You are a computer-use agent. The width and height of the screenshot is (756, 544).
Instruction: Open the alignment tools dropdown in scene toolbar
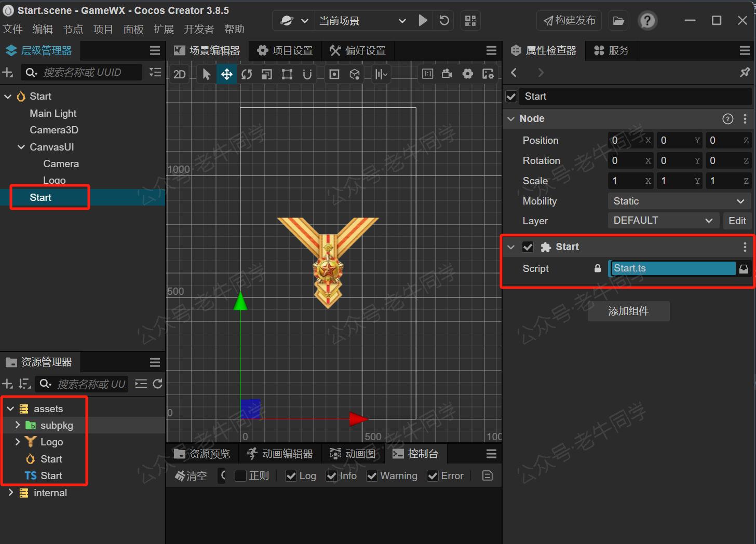click(382, 74)
